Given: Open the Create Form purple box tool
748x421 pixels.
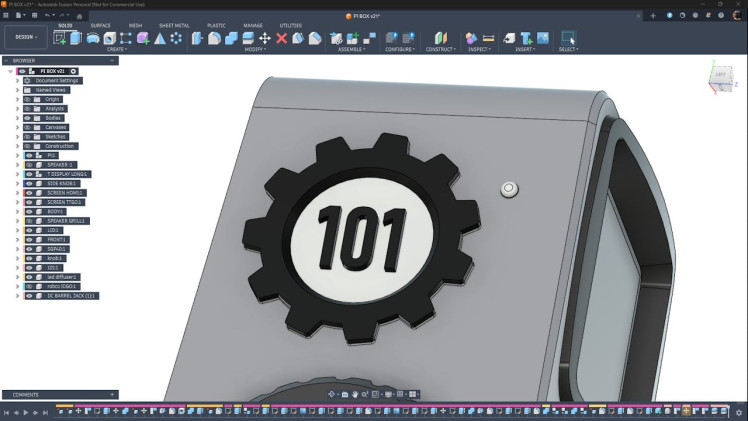Looking at the screenshot, I should pyautogui.click(x=143, y=38).
